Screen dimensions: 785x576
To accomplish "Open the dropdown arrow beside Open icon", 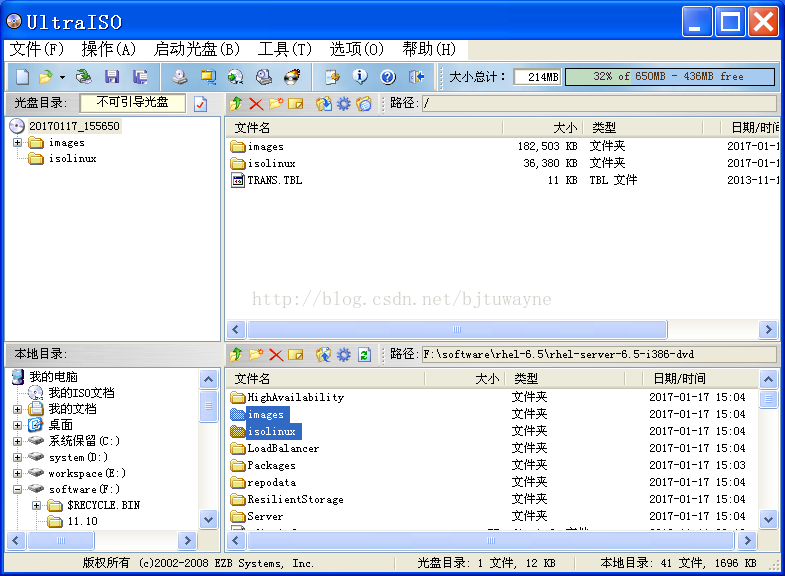I will [x=62, y=78].
